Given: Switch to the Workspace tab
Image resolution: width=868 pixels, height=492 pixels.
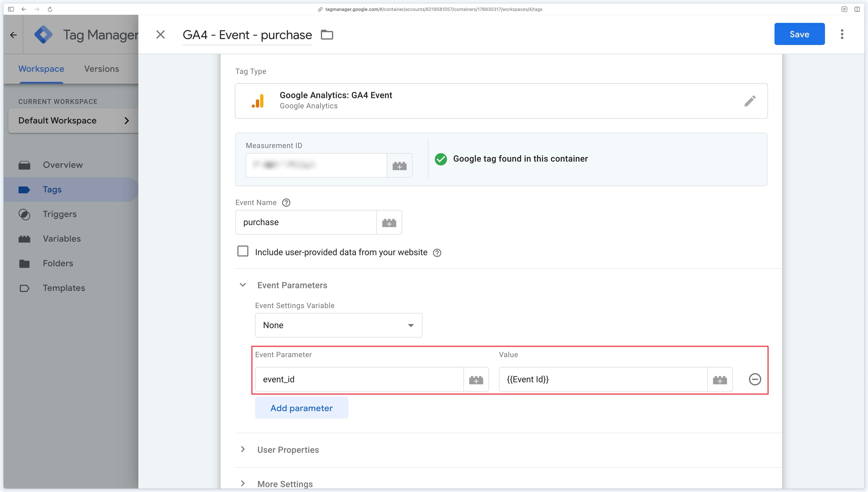Looking at the screenshot, I should pyautogui.click(x=41, y=69).
